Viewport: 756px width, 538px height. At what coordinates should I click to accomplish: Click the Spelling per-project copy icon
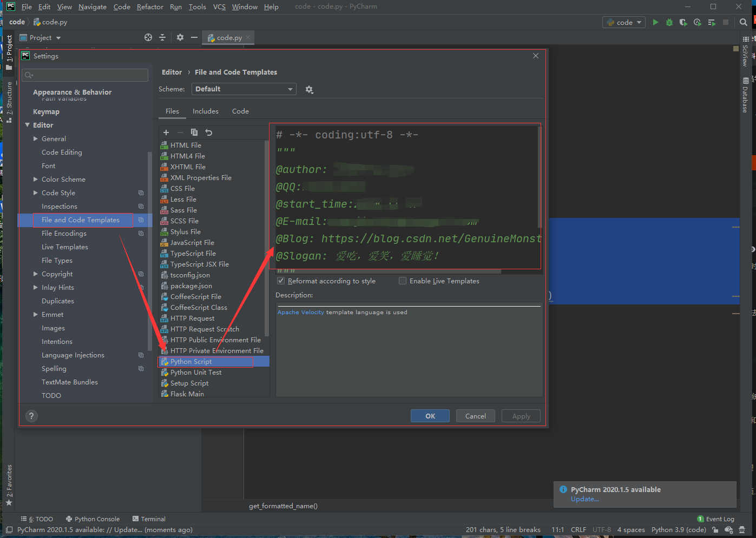point(141,369)
